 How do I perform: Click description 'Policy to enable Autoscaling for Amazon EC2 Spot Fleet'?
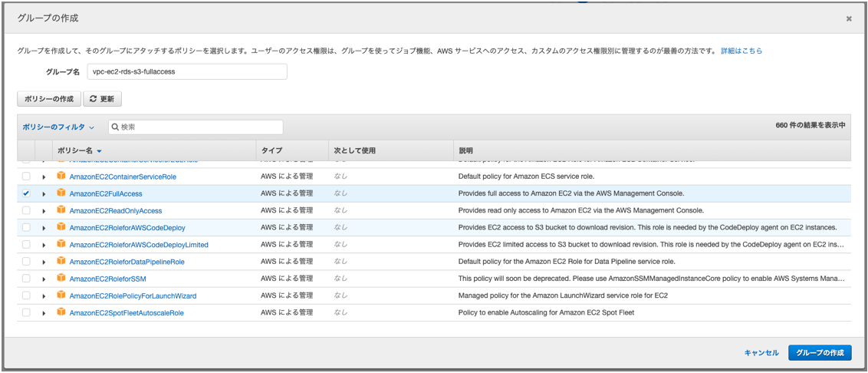click(547, 312)
